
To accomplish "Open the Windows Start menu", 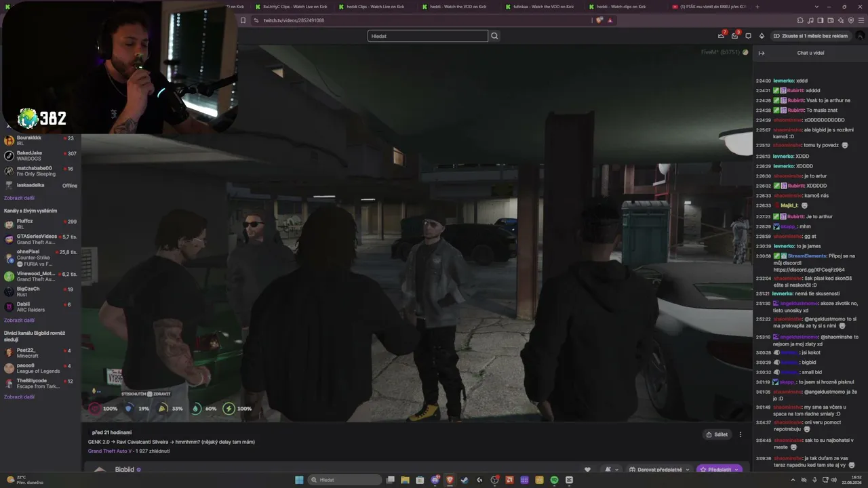I will coord(299,480).
